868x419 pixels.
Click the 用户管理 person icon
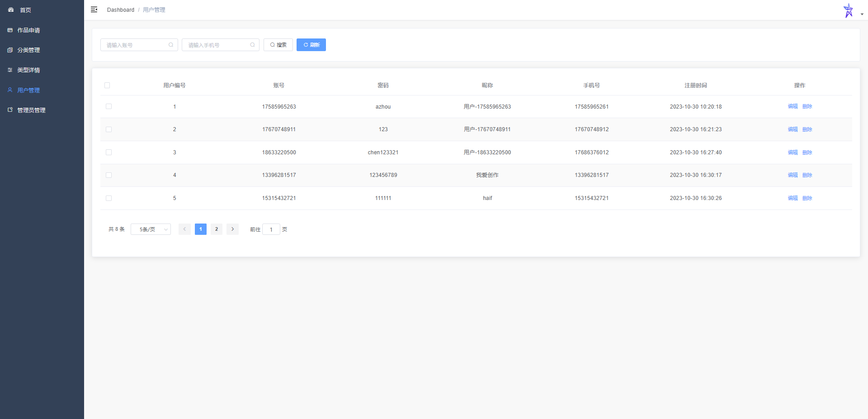pos(10,90)
